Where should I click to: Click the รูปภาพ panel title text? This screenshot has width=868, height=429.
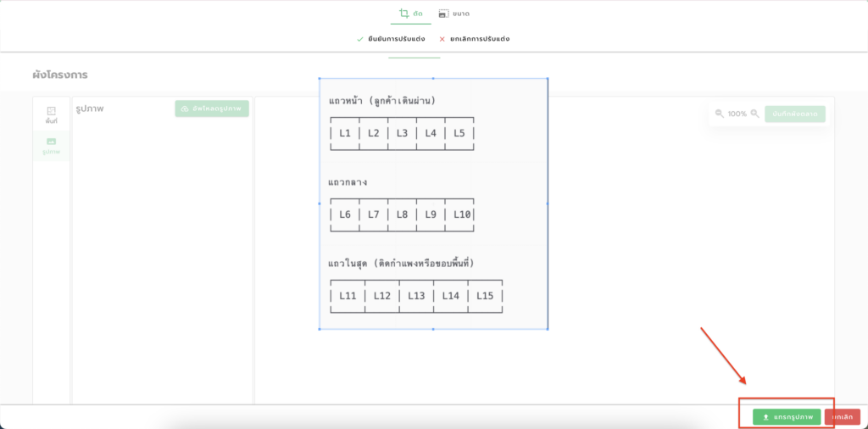pos(90,109)
